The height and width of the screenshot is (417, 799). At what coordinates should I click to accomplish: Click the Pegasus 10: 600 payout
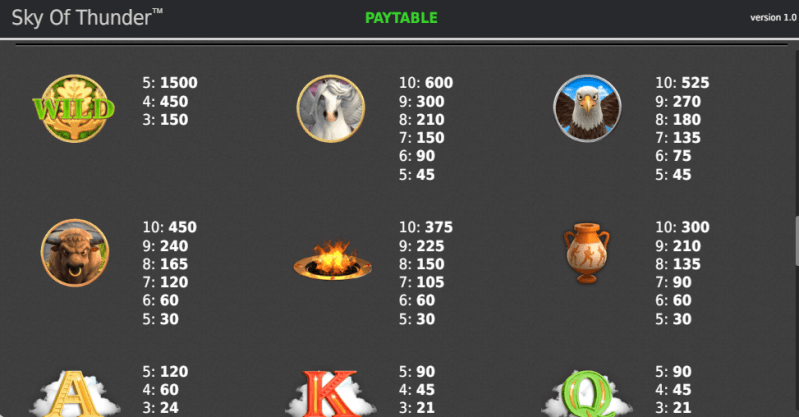tap(426, 83)
